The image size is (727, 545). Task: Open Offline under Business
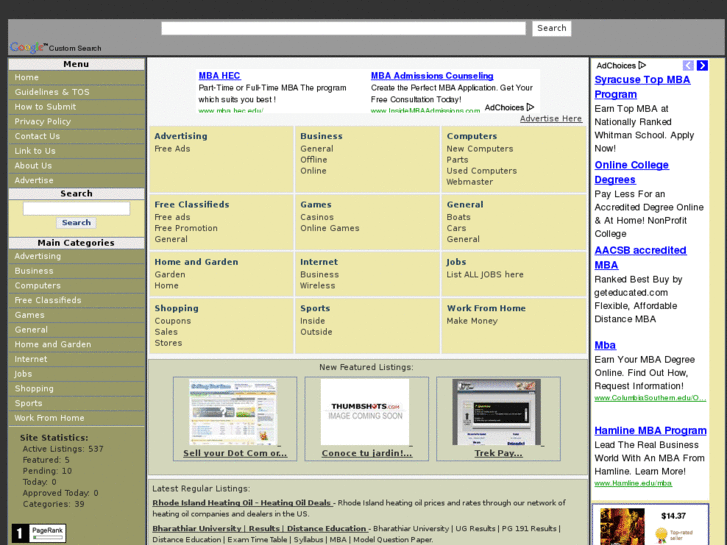[314, 160]
